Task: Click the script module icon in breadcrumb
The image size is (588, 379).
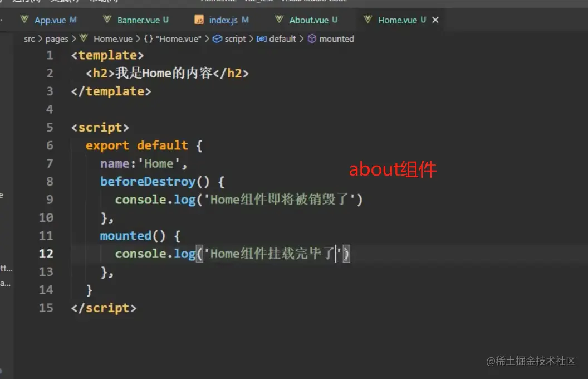Action: pyautogui.click(x=217, y=39)
